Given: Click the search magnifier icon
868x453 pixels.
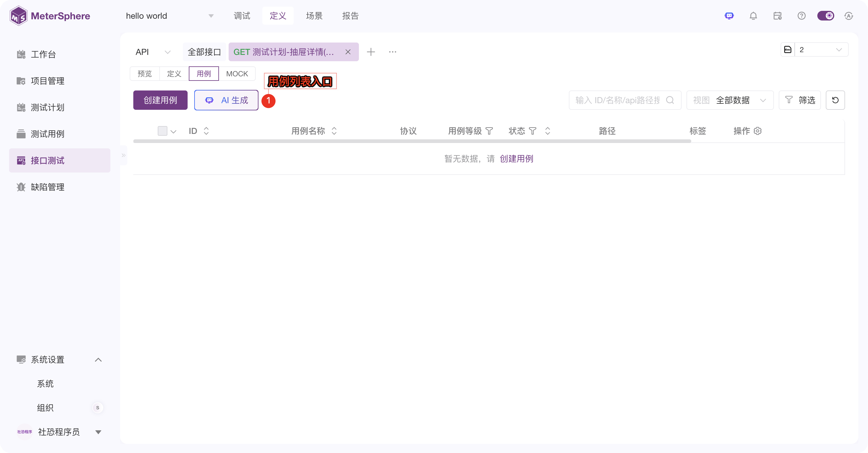Looking at the screenshot, I should pyautogui.click(x=670, y=100).
